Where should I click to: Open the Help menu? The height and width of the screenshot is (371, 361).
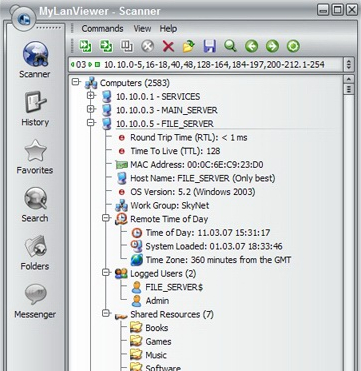(168, 29)
